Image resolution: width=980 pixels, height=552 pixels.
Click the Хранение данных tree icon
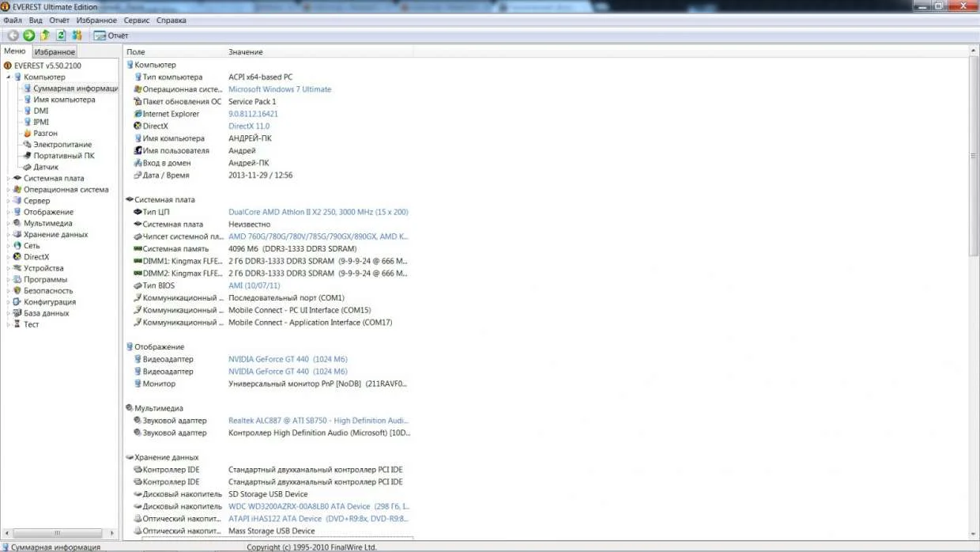pos(17,234)
